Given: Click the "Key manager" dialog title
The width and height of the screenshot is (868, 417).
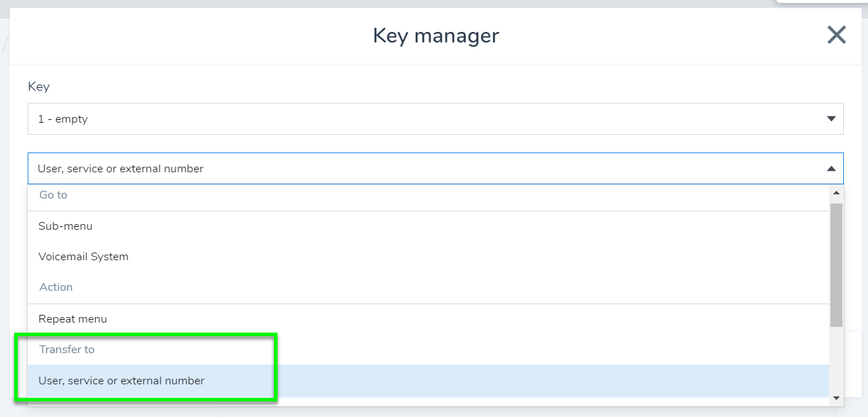Looking at the screenshot, I should (436, 35).
